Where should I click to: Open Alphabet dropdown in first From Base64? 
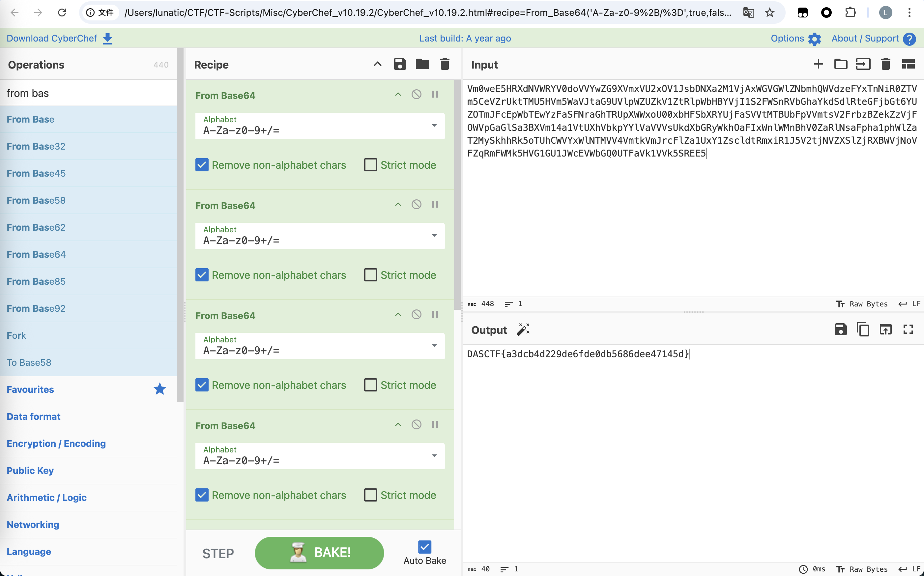(x=320, y=126)
